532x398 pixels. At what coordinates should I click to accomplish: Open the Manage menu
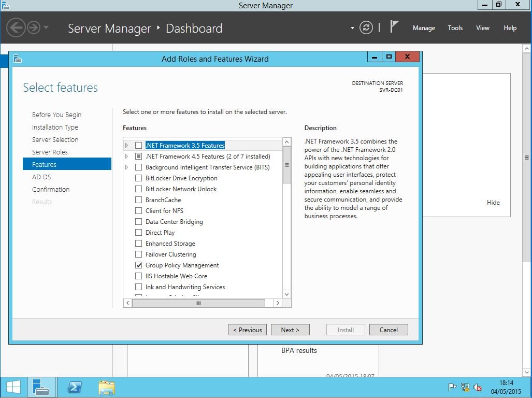[423, 28]
